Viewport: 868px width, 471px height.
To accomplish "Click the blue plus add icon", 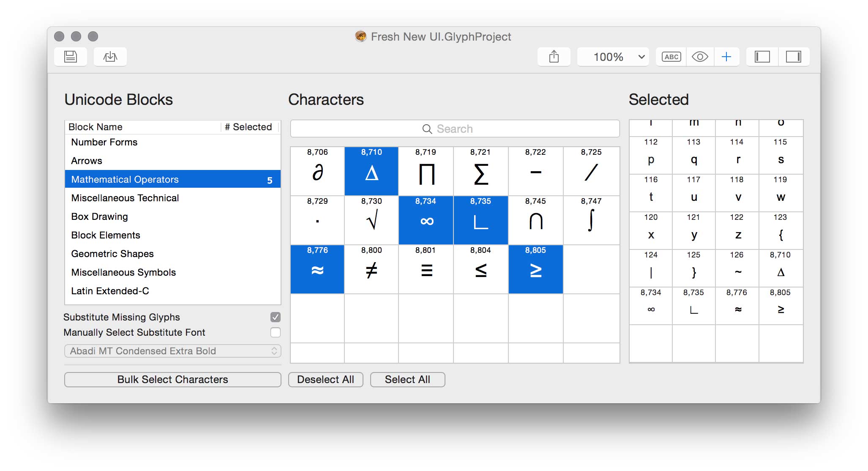I will point(726,57).
